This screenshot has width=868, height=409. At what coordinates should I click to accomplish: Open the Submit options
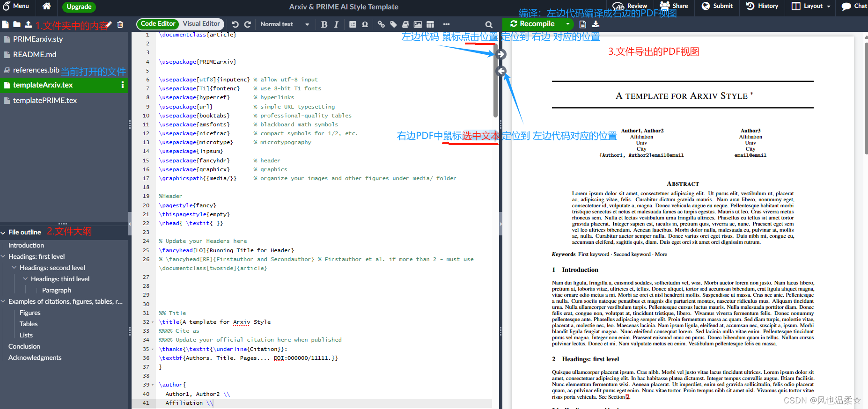pos(717,6)
